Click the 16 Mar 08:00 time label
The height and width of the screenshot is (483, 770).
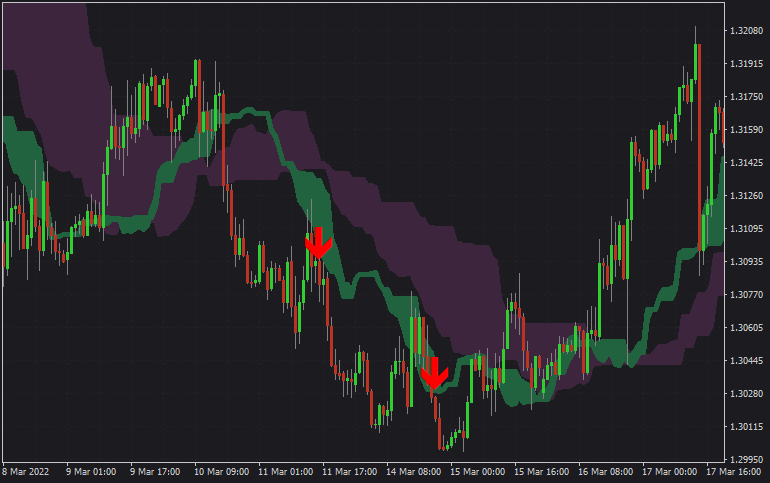tap(605, 472)
